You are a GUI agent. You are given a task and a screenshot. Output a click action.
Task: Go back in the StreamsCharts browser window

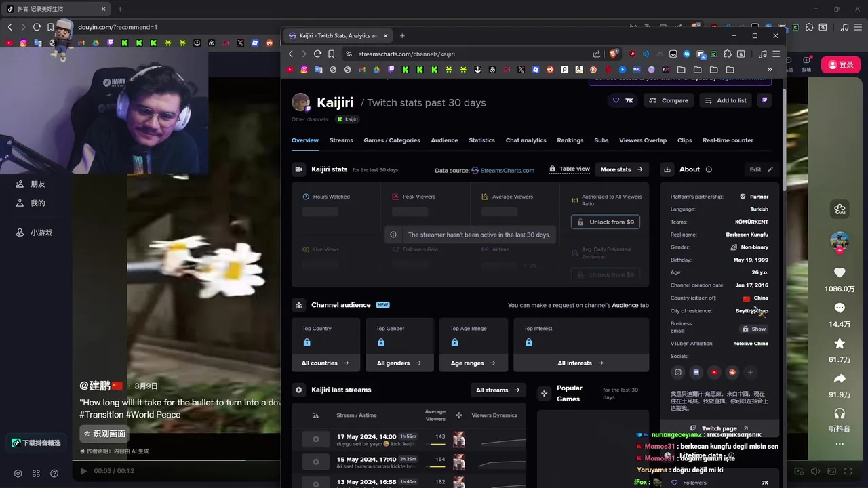point(291,54)
